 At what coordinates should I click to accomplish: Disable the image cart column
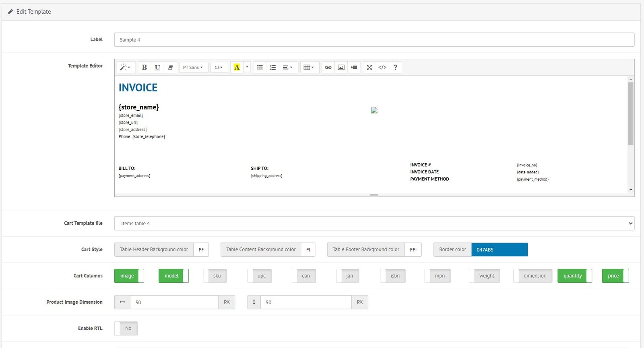[129, 276]
